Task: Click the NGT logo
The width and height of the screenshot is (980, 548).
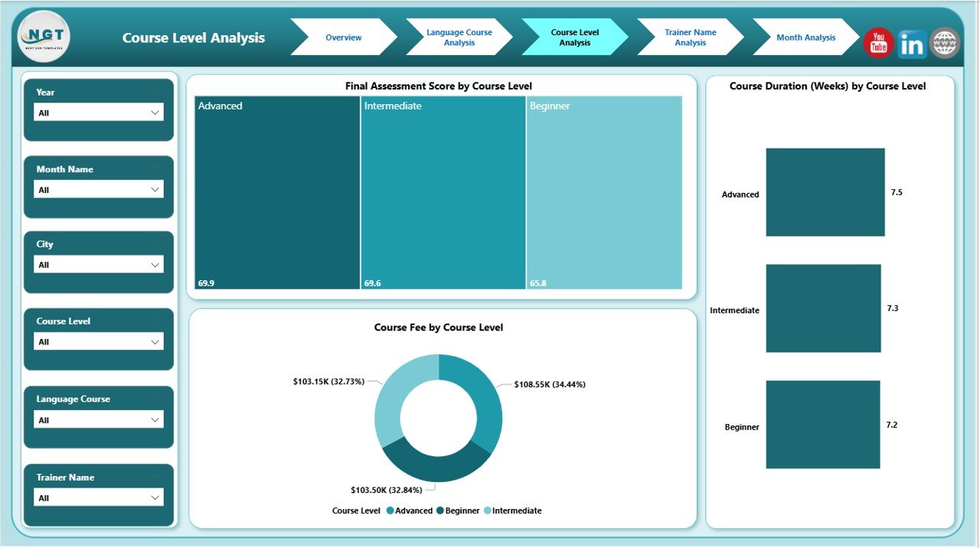Action: 43,36
